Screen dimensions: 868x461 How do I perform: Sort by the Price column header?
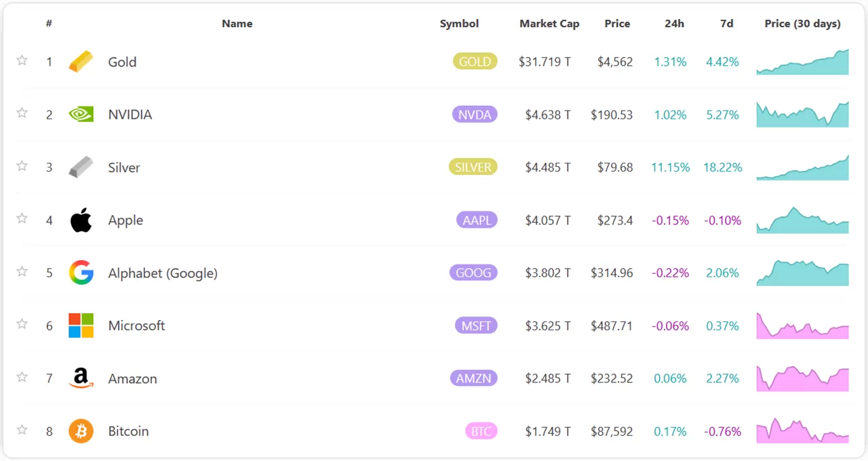[617, 24]
